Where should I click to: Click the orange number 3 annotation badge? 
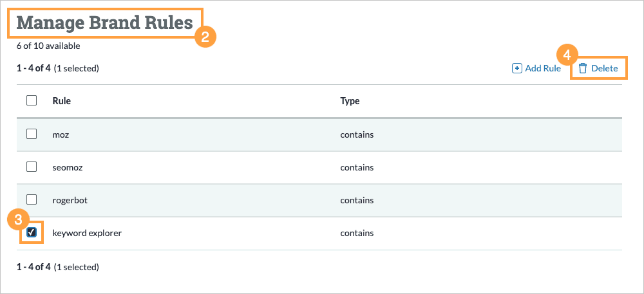(19, 219)
